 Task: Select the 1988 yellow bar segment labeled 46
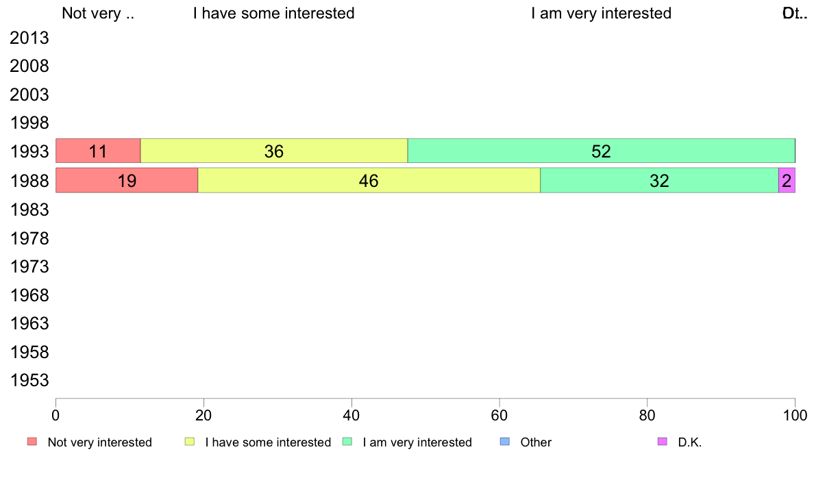[369, 181]
